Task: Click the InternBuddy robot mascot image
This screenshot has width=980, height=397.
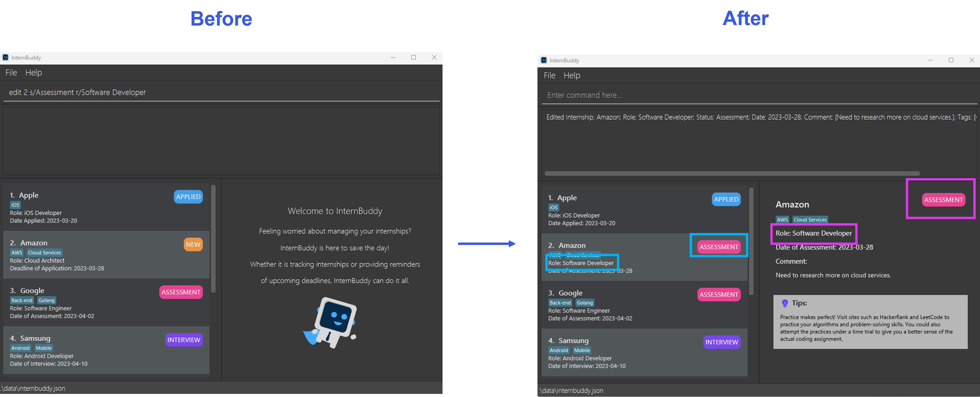Action: (x=330, y=323)
